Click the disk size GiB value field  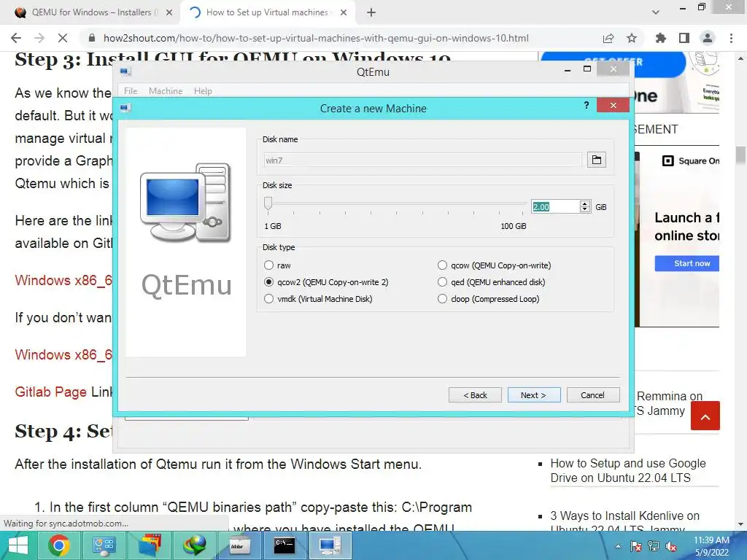click(555, 206)
